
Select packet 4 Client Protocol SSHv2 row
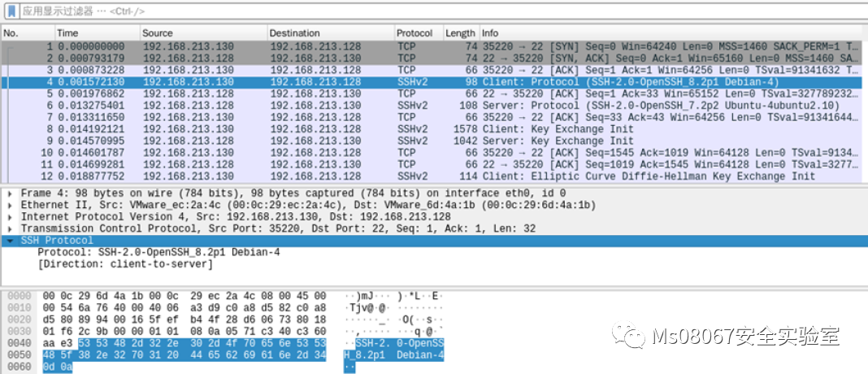pos(432,82)
